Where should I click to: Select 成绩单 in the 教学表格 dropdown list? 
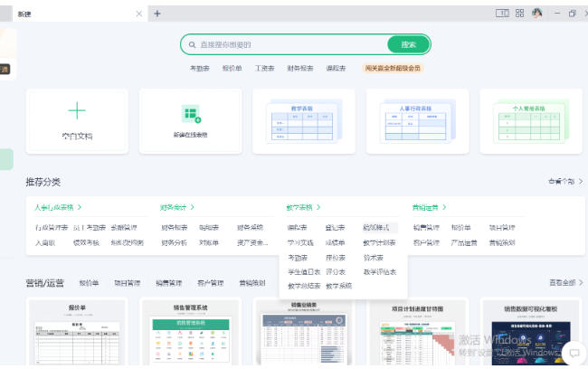coord(335,243)
